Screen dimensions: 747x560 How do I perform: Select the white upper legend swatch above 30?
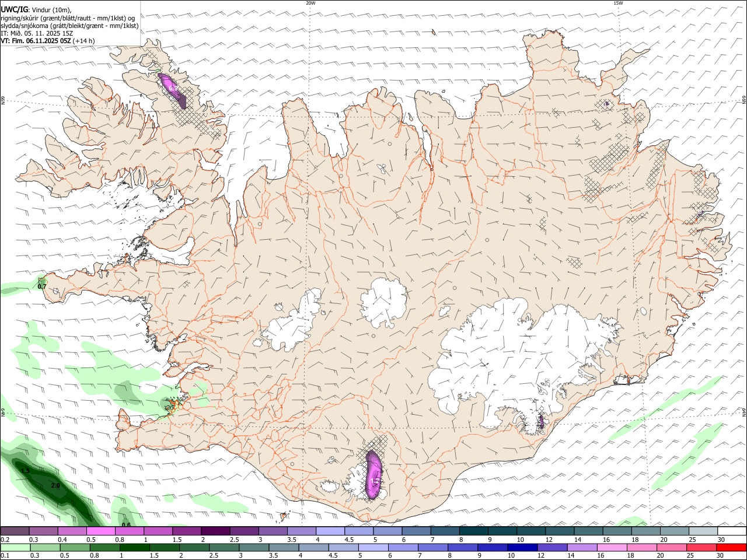[732, 531]
